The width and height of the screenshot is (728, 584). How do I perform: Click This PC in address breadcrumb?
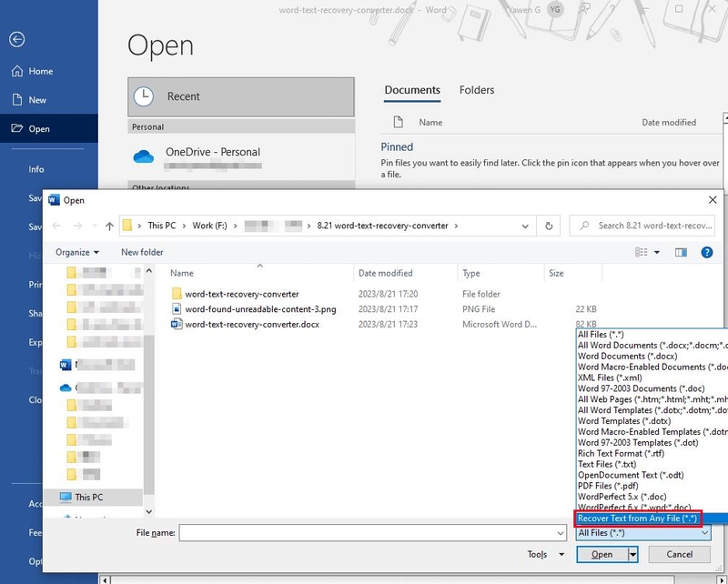pyautogui.click(x=162, y=226)
